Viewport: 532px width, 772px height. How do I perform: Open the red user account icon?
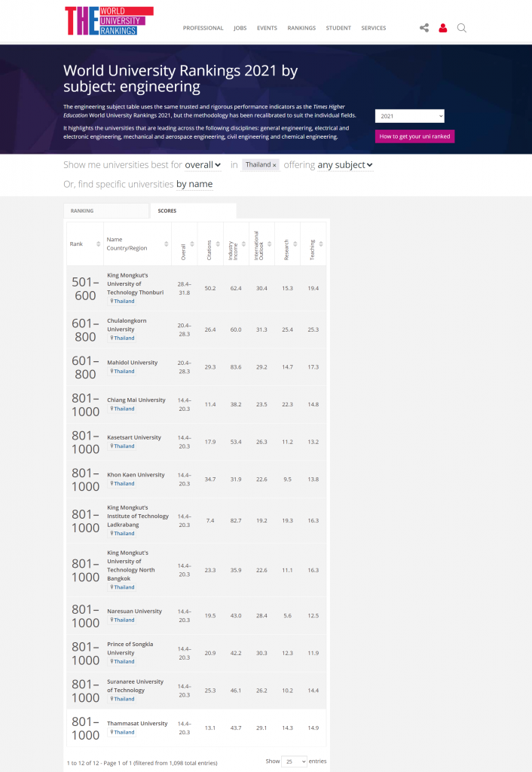click(443, 28)
